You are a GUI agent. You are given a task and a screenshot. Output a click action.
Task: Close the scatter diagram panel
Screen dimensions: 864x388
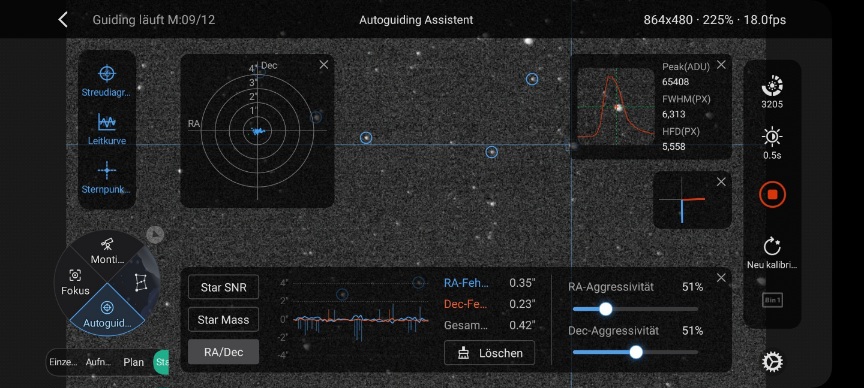324,65
